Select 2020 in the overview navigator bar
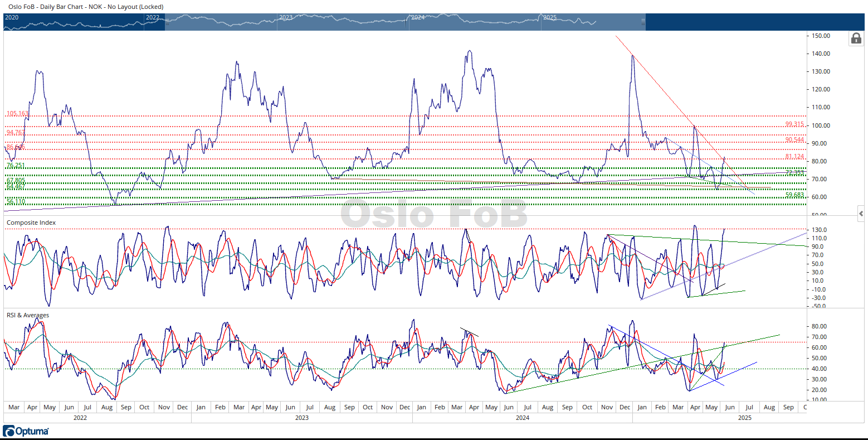This screenshot has width=868, height=440. pyautogui.click(x=12, y=17)
